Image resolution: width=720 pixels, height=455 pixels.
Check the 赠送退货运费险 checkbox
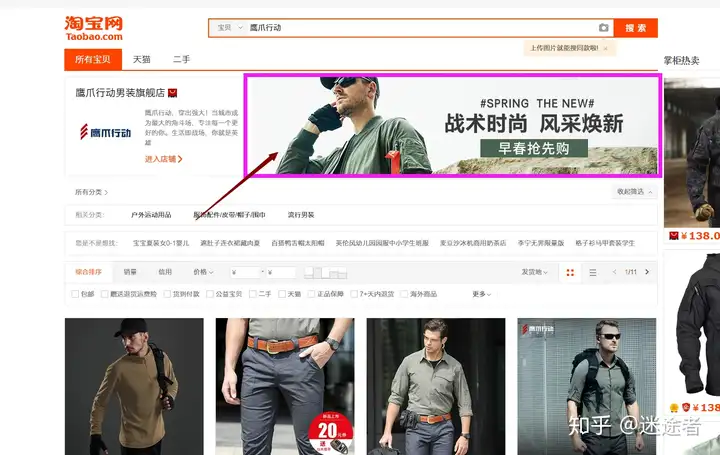click(104, 294)
